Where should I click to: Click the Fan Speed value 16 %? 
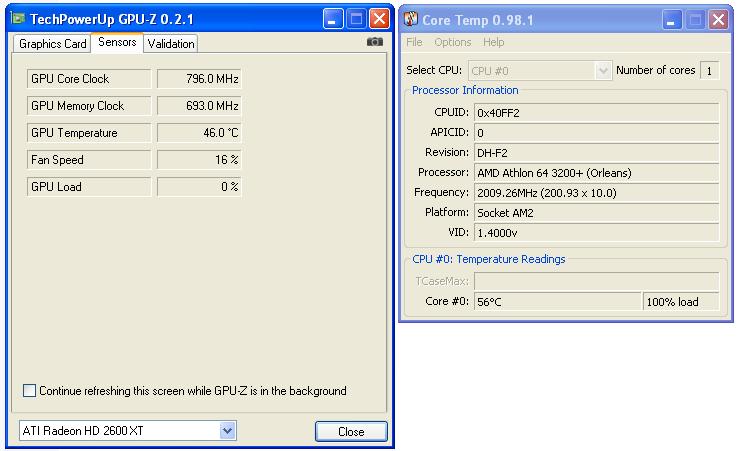[199, 160]
